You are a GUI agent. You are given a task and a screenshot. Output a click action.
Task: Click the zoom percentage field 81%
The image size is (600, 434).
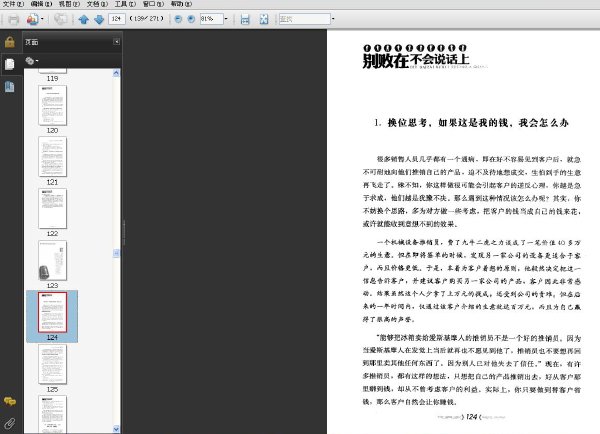pos(211,19)
